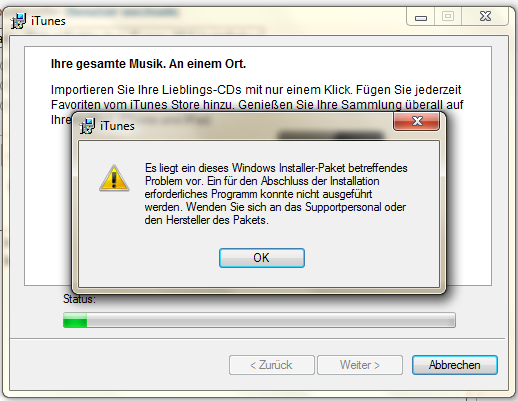
Task: Go back with the Zurück button
Action: tap(272, 365)
